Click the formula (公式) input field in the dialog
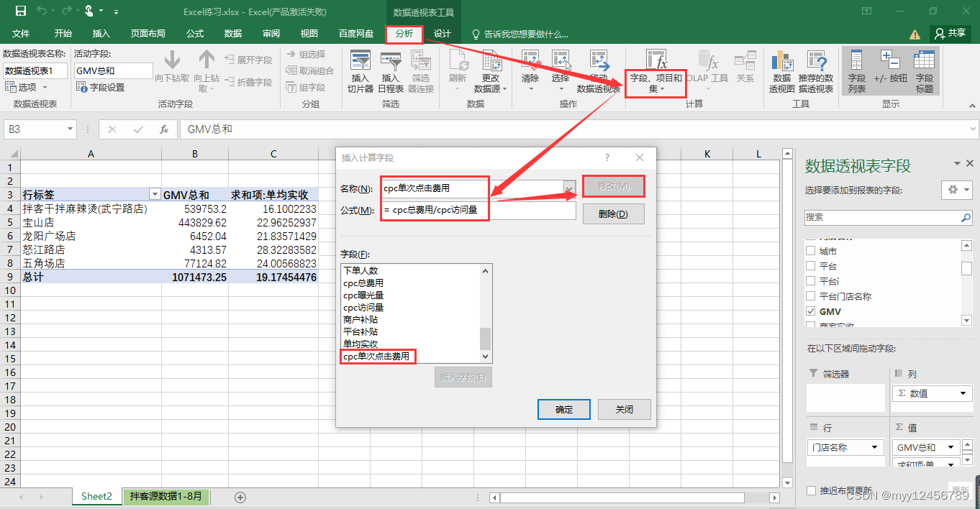Viewport: 980px width, 509px height. pyautogui.click(x=478, y=211)
